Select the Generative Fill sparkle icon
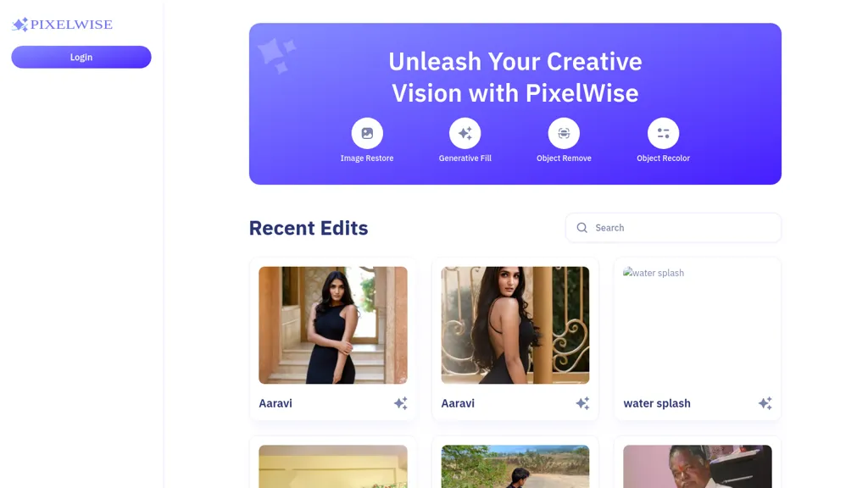Image resolution: width=868 pixels, height=488 pixels. pos(465,133)
